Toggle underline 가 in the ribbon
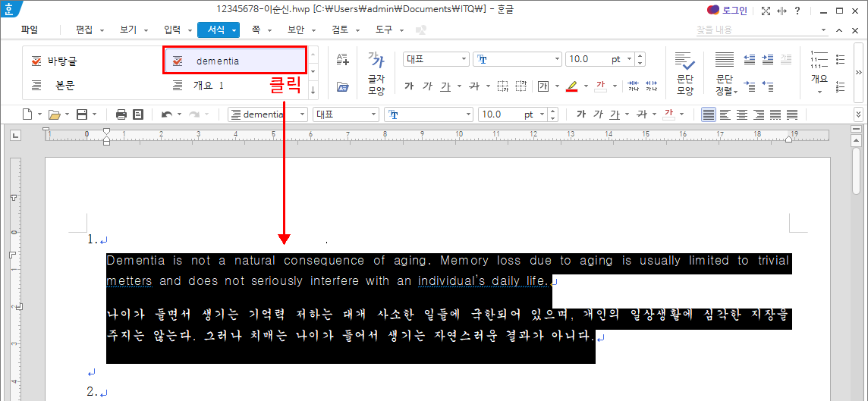The image size is (868, 401). (445, 86)
